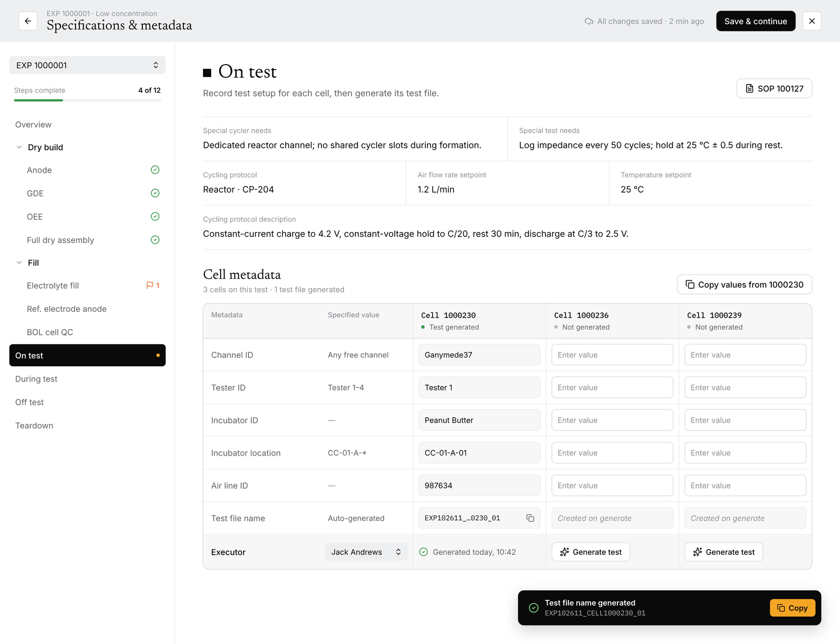The image size is (840, 644).
Task: Click the Full dry assembly check icon
Action: (155, 240)
